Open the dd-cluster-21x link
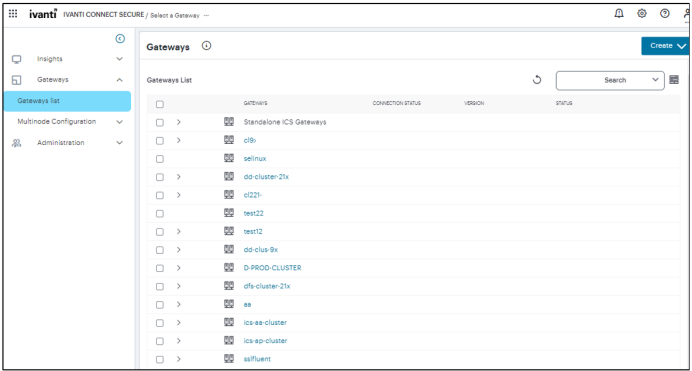The width and height of the screenshot is (692, 371). coord(266,177)
